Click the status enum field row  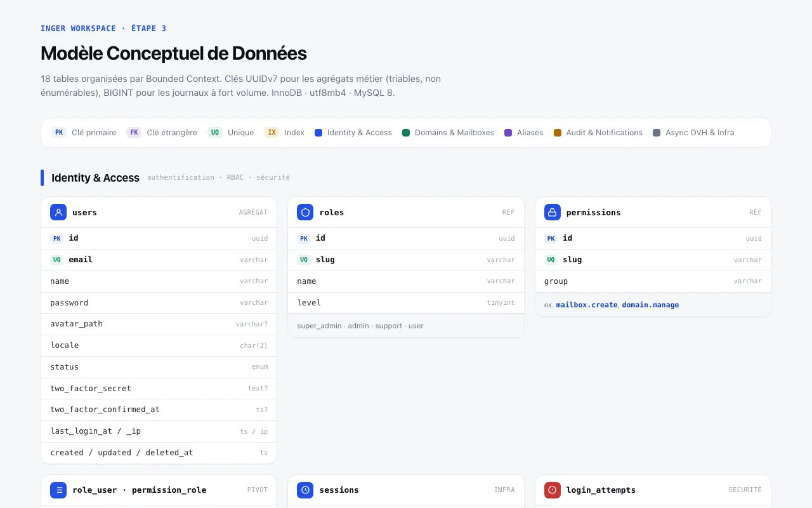click(x=159, y=367)
